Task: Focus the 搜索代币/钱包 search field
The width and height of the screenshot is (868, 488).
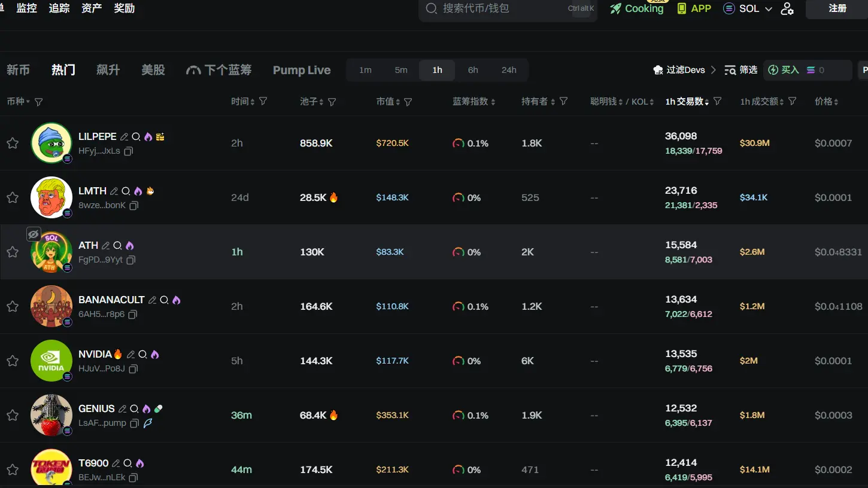Action: 503,9
